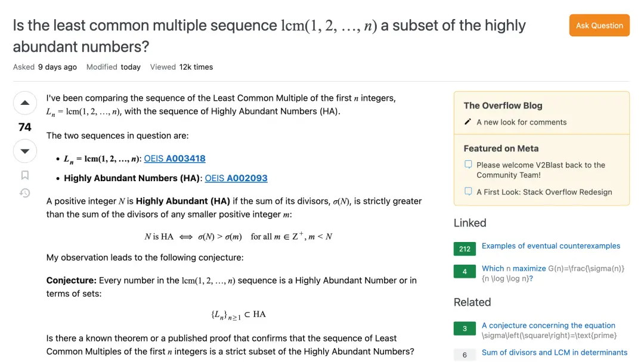This screenshot has height=363, width=644.
Task: Click the V2Blast meta post chat icon
Action: pyautogui.click(x=468, y=165)
